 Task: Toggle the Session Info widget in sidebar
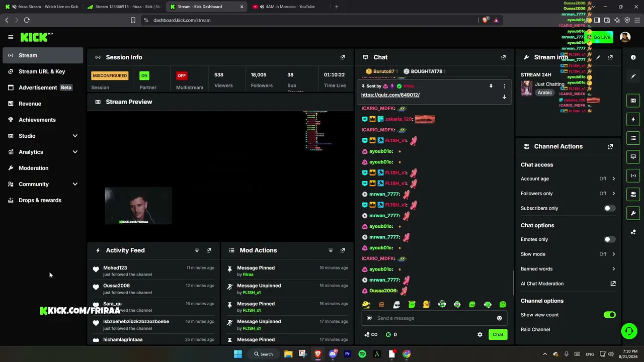pyautogui.click(x=633, y=175)
